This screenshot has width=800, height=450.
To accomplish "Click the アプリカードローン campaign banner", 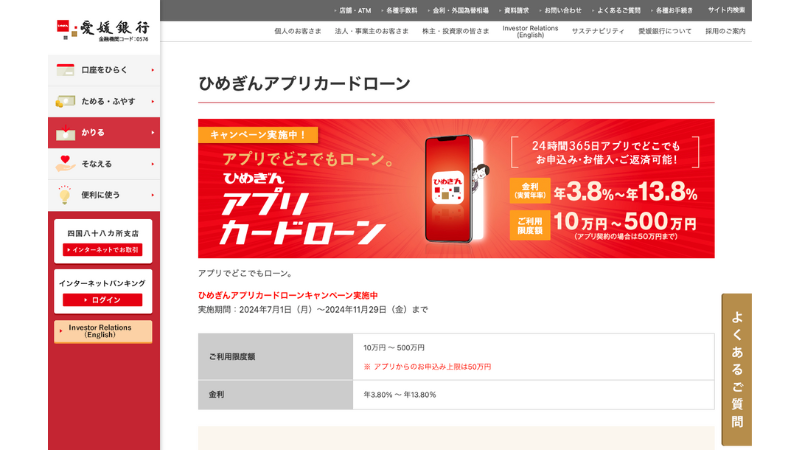I will click(x=456, y=188).
